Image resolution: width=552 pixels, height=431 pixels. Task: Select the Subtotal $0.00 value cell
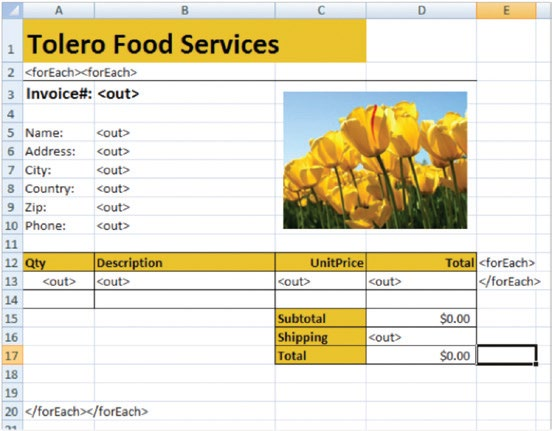point(421,318)
